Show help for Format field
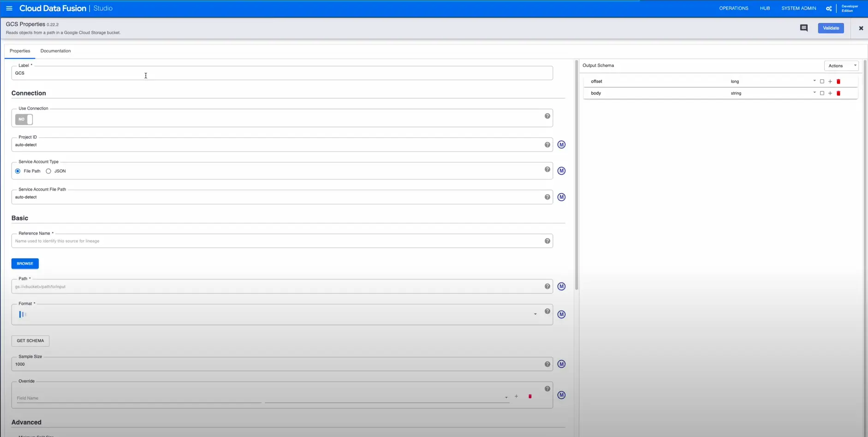Viewport: 868px width, 437px height. point(547,311)
